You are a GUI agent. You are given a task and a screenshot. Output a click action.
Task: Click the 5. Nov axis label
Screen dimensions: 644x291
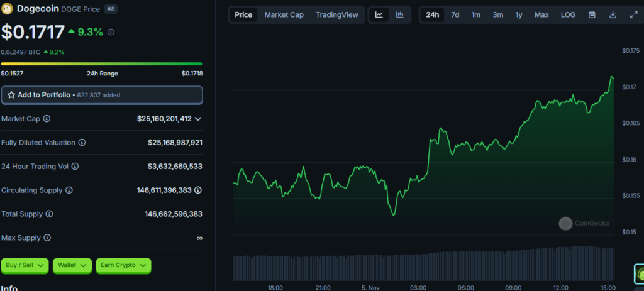click(x=371, y=288)
